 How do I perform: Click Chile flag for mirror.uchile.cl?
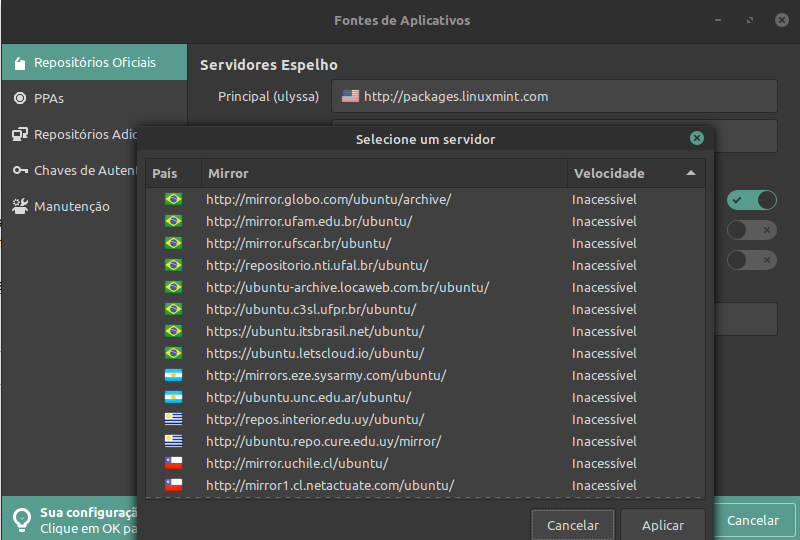tap(173, 463)
